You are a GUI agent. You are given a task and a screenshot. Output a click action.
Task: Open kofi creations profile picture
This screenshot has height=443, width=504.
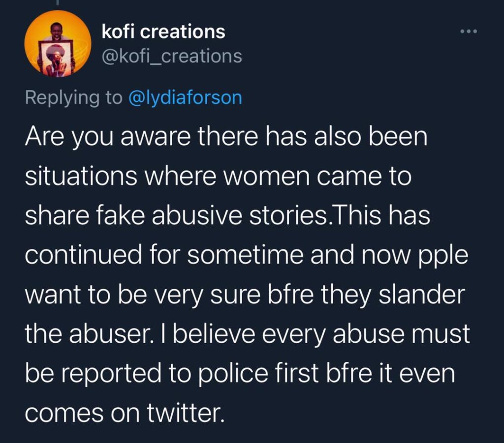(x=58, y=43)
